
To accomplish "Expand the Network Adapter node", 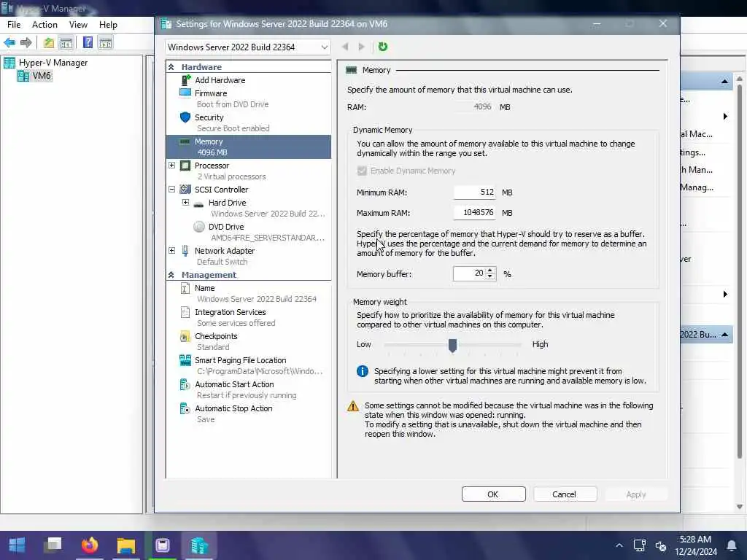I will pos(172,251).
